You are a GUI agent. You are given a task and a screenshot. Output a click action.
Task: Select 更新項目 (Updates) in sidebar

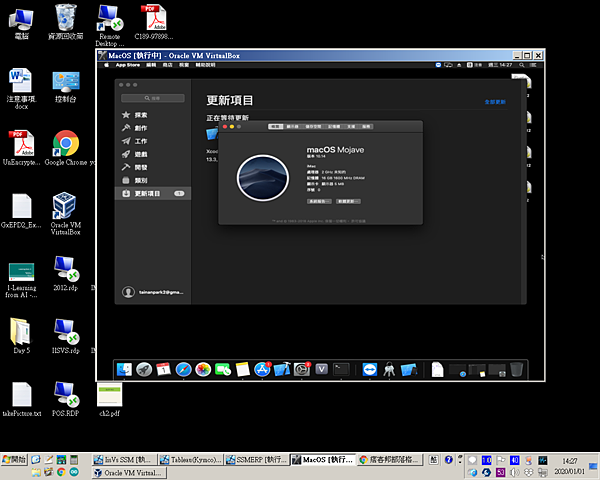148,193
